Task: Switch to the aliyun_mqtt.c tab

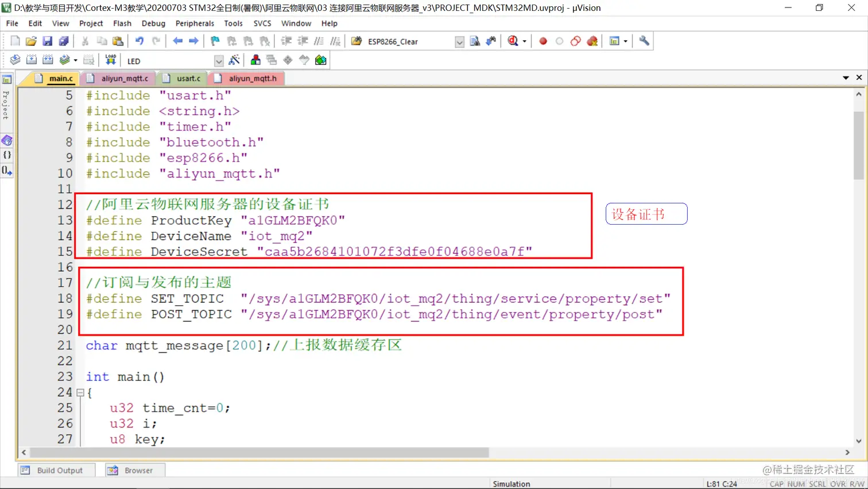Action: point(119,78)
